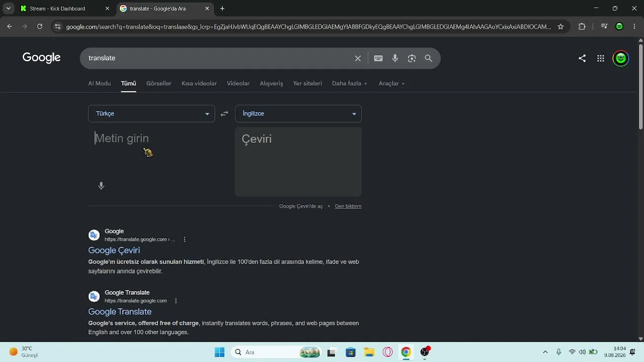Open Microsoft Store from taskbar
644x362 pixels.
coord(351,352)
